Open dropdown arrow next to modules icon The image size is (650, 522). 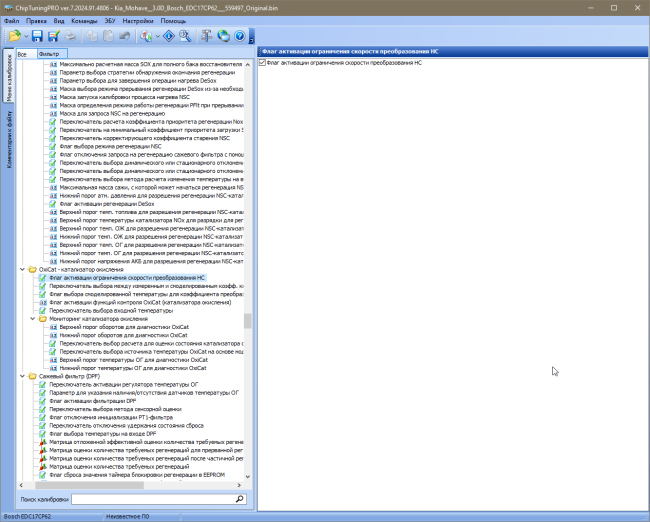pos(158,36)
